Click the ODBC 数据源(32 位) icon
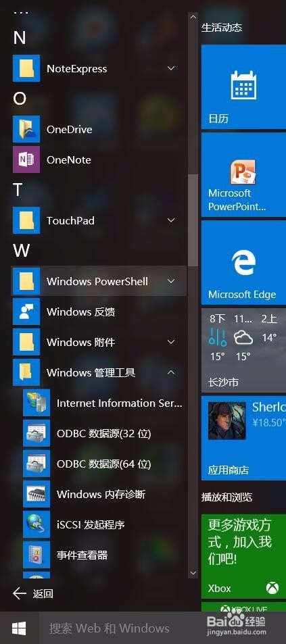This screenshot has width=286, height=644. pyautogui.click(x=36, y=433)
